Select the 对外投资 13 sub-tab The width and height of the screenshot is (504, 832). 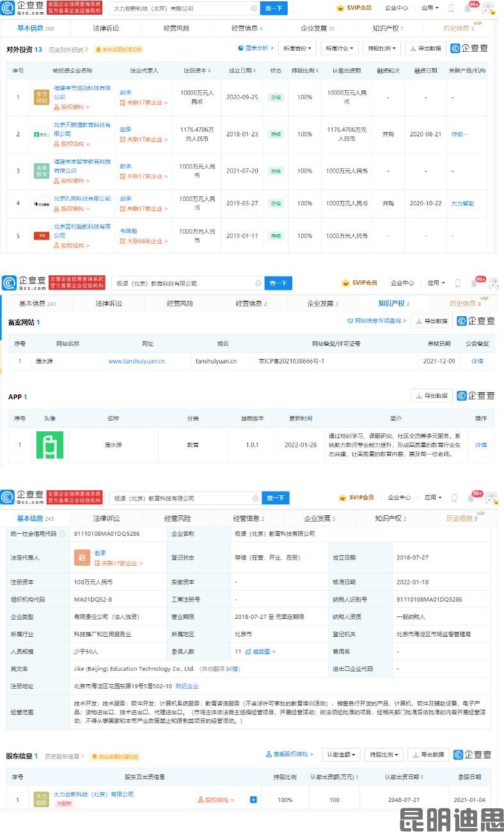pos(24,49)
